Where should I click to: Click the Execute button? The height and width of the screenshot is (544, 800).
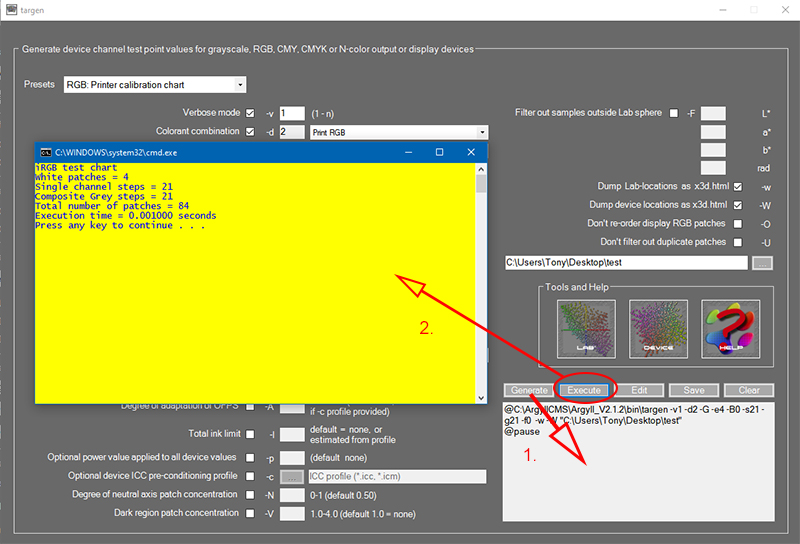coord(587,390)
